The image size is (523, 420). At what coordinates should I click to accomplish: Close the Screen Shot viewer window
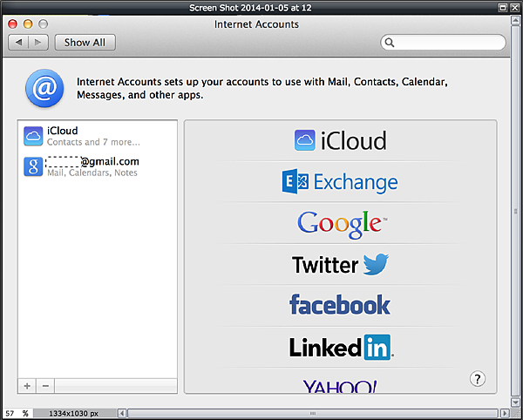point(515,8)
